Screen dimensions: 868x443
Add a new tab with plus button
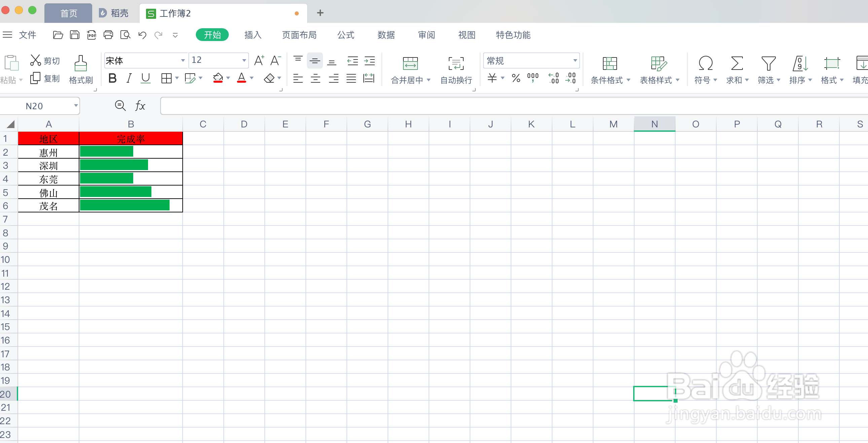pyautogui.click(x=320, y=13)
